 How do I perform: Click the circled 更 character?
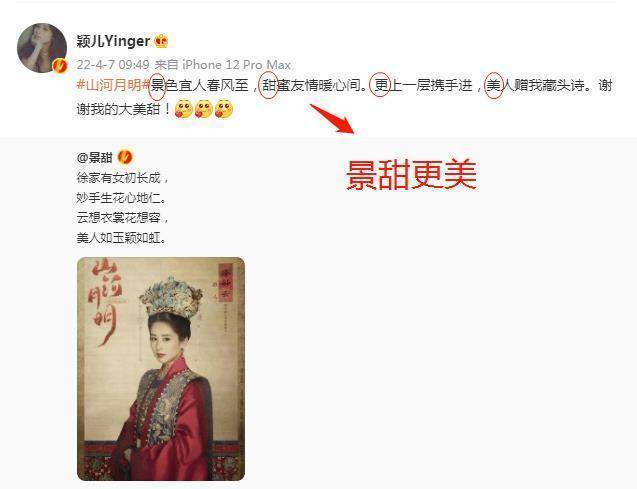coord(380,86)
